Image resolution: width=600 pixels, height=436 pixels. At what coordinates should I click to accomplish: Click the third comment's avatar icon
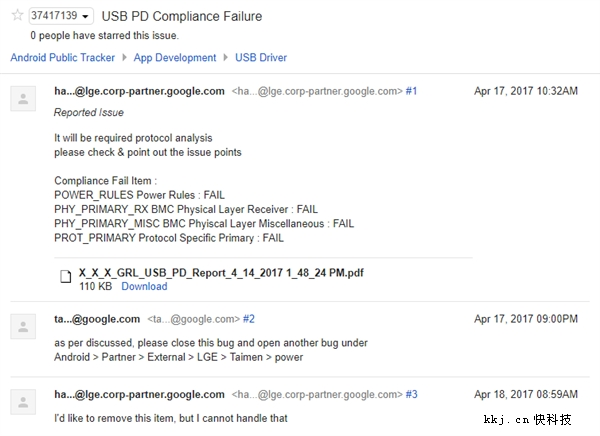[23, 400]
